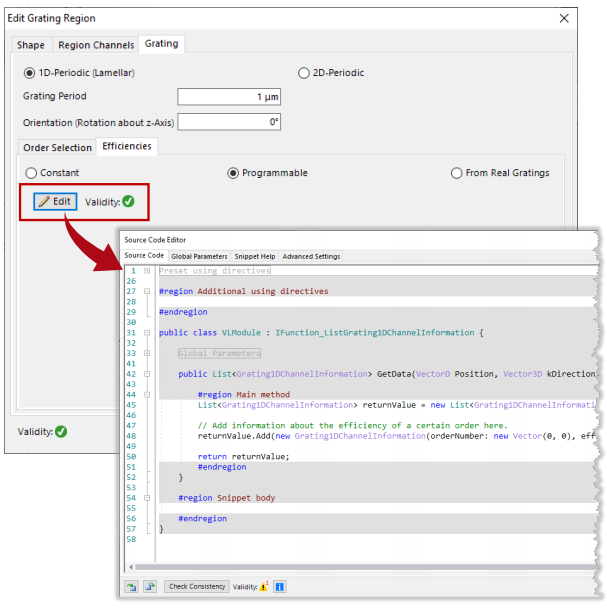Click the 'returnValue.Add' code line
This screenshot has width=607, height=608.
396,436
